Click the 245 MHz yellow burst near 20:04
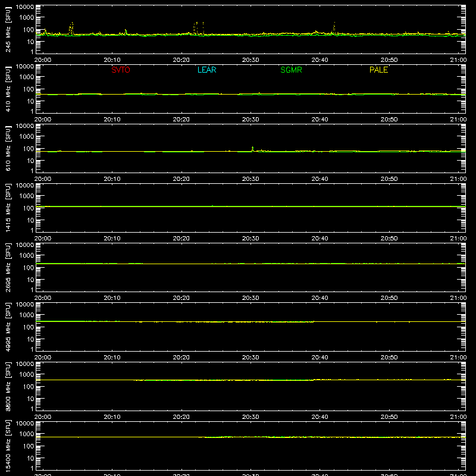The image size is (476, 476). 71,28
